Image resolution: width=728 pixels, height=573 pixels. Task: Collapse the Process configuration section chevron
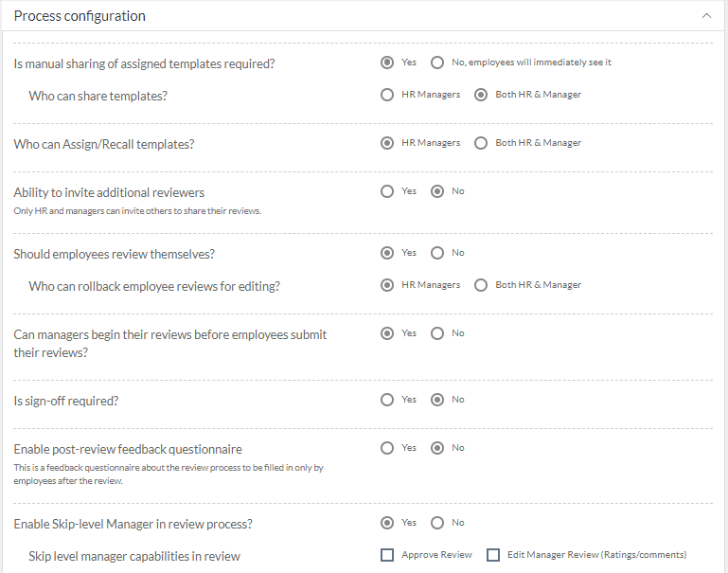706,16
